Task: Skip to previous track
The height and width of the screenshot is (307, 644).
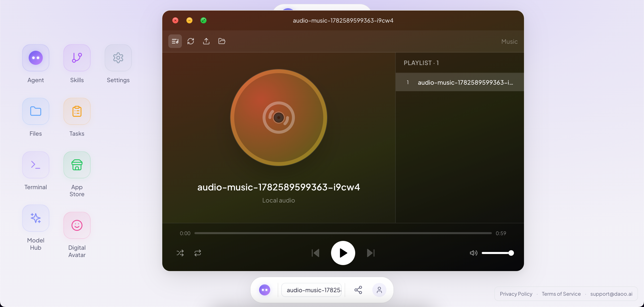Action: pyautogui.click(x=315, y=253)
